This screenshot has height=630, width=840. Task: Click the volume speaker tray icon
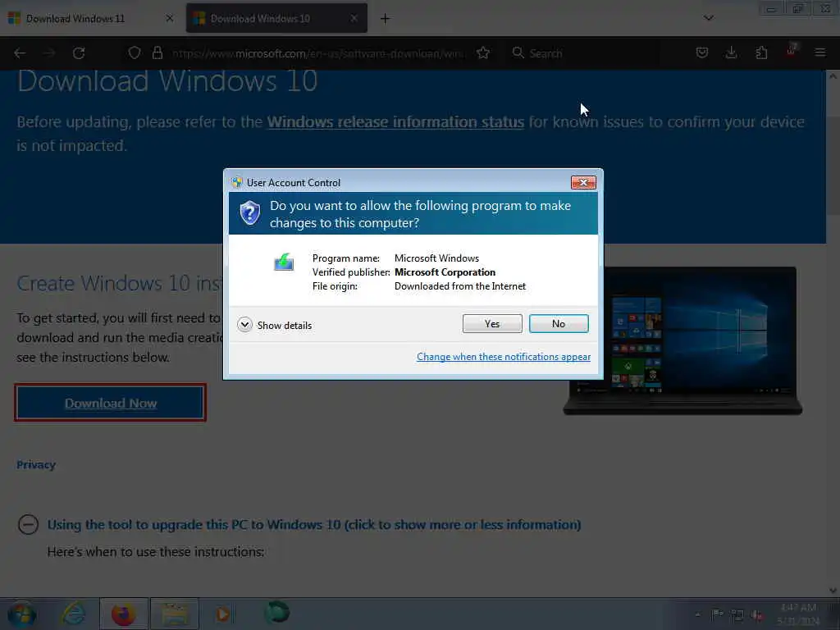757,615
